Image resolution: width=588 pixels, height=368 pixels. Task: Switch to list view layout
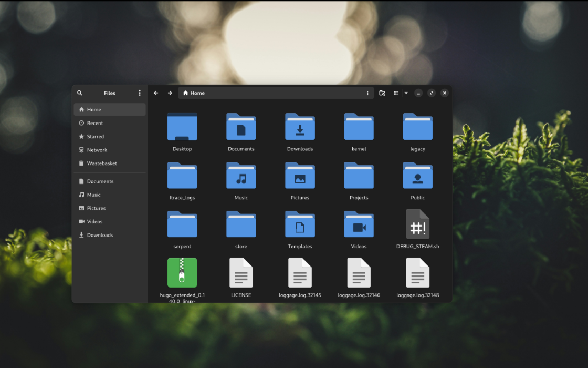pos(396,93)
